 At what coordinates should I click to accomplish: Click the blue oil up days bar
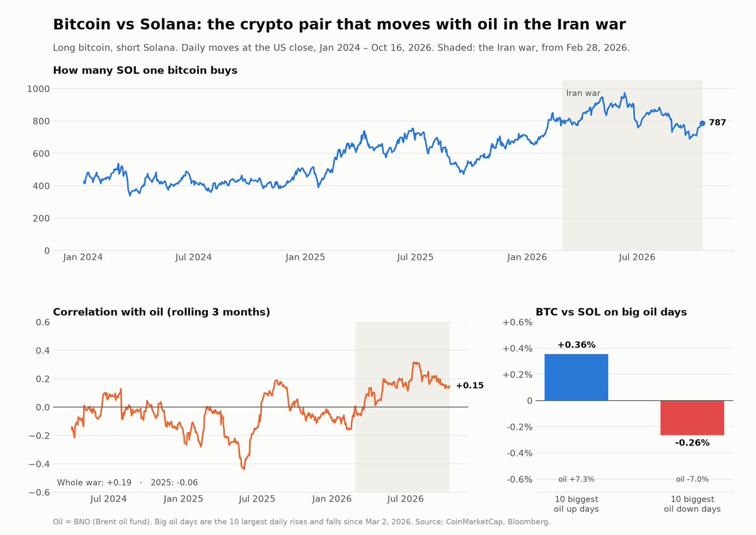(x=576, y=377)
